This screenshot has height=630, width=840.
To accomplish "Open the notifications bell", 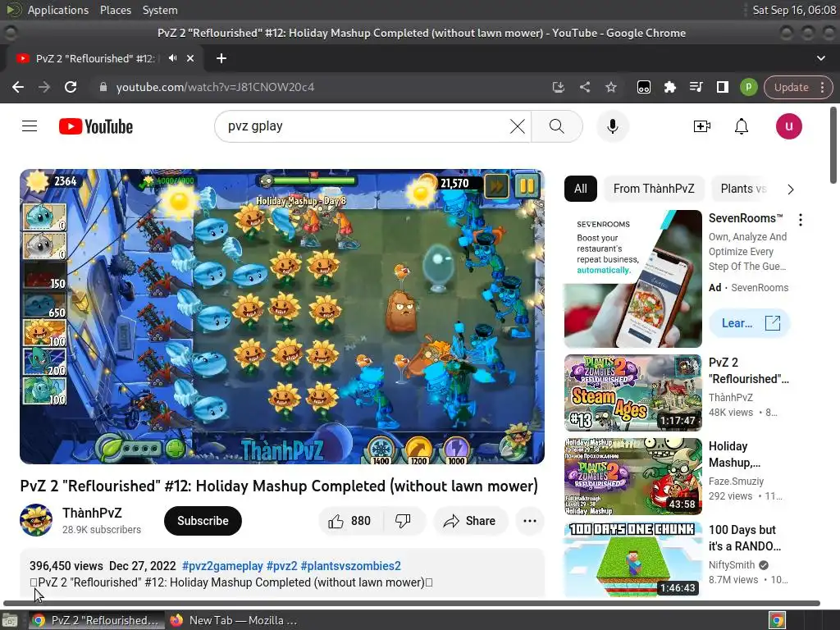I will tap(742, 126).
